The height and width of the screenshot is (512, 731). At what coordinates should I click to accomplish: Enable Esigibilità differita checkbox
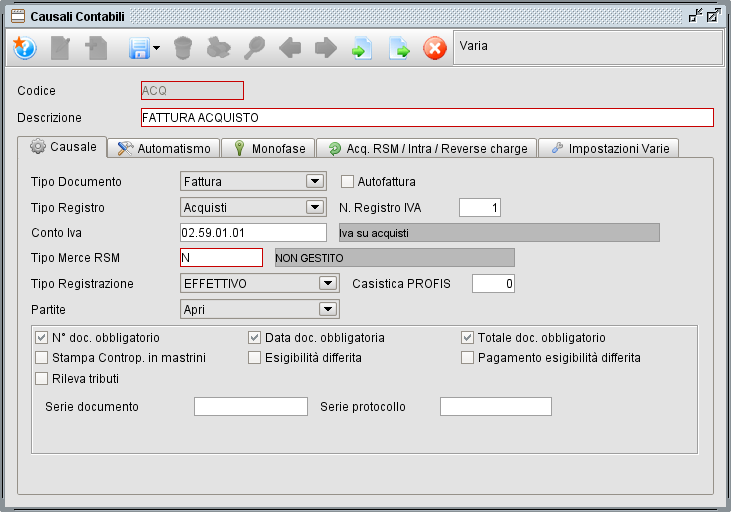coord(255,357)
